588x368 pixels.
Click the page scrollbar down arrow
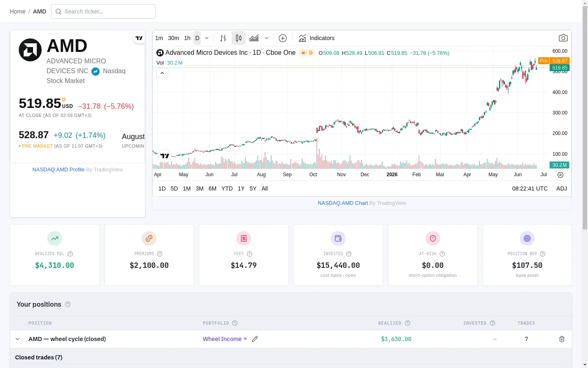(x=585, y=365)
